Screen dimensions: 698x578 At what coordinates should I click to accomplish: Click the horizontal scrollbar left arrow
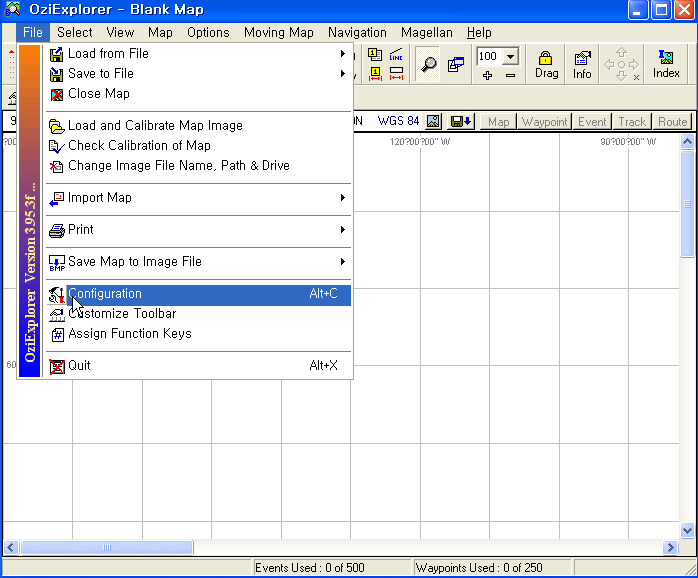pyautogui.click(x=11, y=547)
